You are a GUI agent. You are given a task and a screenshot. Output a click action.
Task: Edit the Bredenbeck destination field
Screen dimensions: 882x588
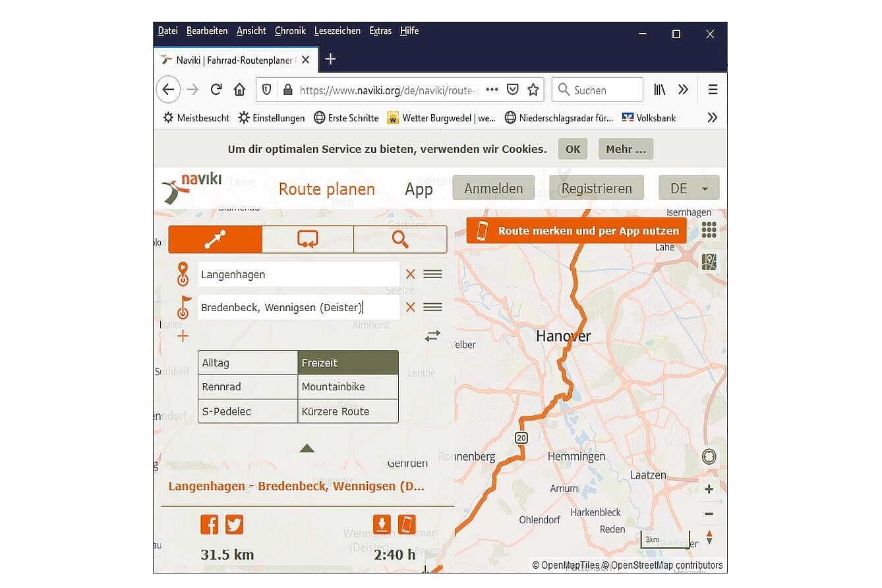299,307
